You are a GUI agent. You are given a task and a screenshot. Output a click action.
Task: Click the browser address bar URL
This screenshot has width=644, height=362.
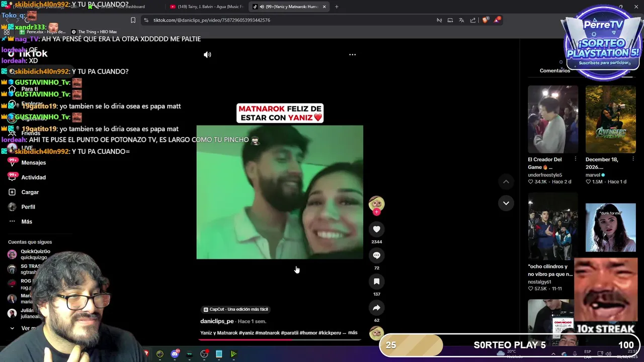(x=211, y=20)
